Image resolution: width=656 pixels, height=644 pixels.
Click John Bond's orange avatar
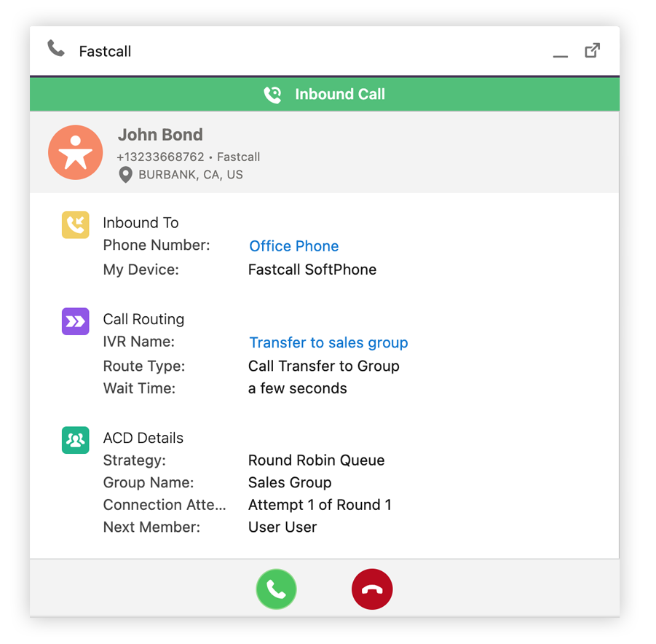(x=75, y=152)
